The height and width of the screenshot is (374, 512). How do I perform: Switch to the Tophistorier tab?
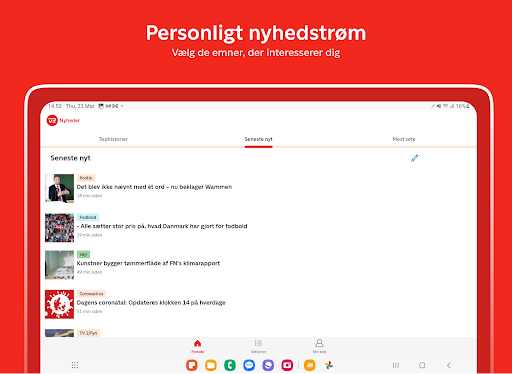113,139
